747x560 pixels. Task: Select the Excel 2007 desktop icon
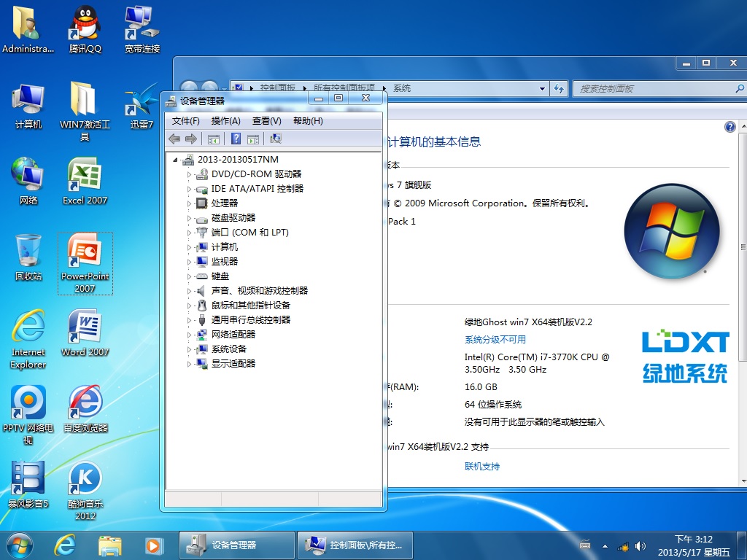[85, 182]
